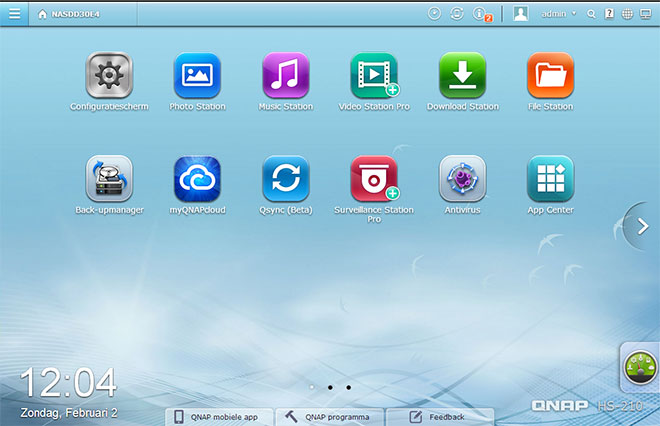Open background tasks clock icon
The height and width of the screenshot is (426, 660).
(x=434, y=13)
